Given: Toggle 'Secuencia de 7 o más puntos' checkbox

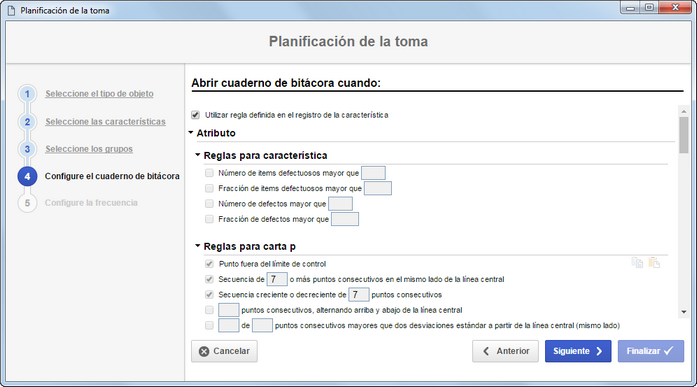Looking at the screenshot, I should [209, 279].
